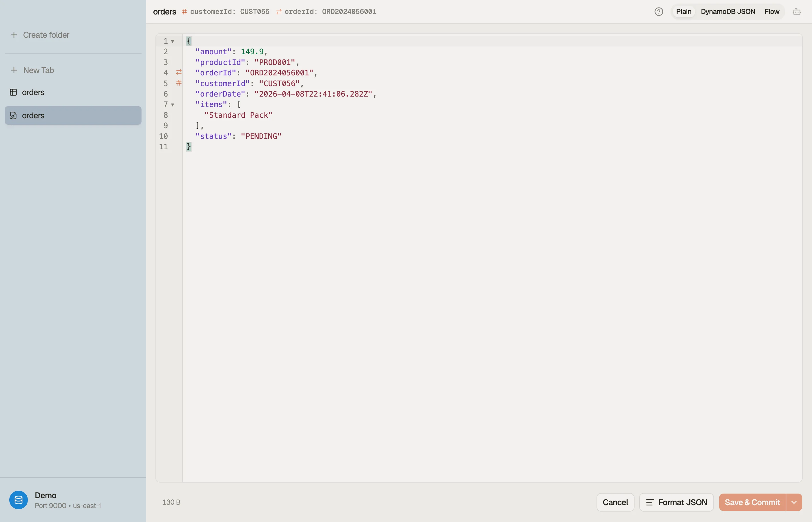The height and width of the screenshot is (522, 812).
Task: Click the "CUST056" value in editor
Action: click(279, 84)
